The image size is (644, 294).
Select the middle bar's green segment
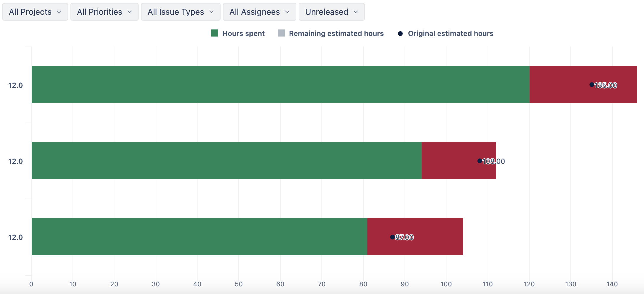coord(227,161)
